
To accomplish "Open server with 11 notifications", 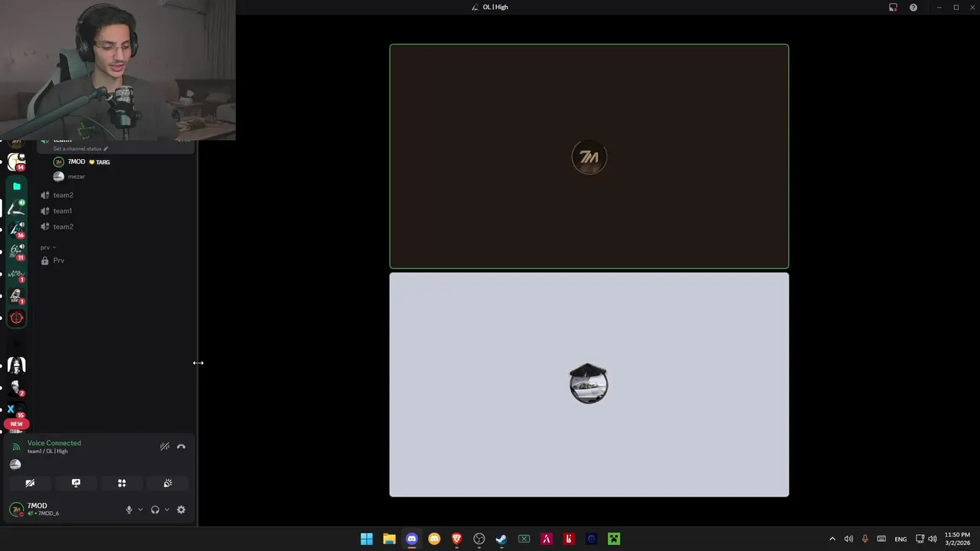I will 16,252.
